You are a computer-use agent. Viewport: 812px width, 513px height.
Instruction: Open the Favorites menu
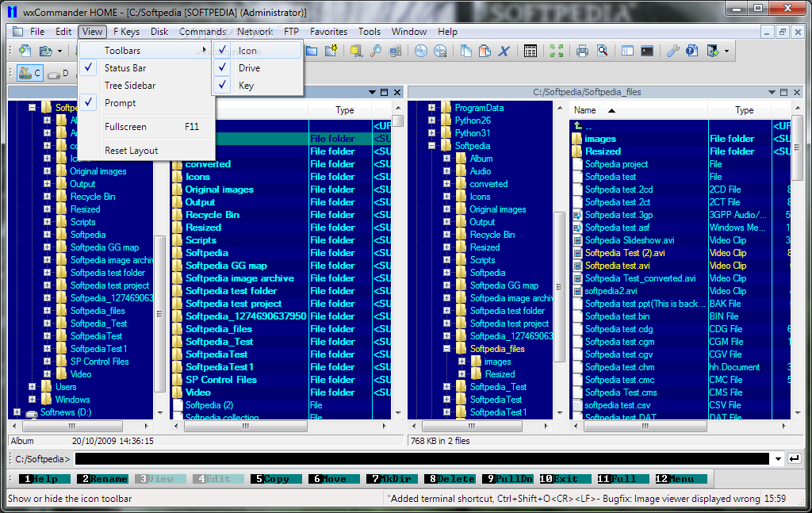[328, 32]
